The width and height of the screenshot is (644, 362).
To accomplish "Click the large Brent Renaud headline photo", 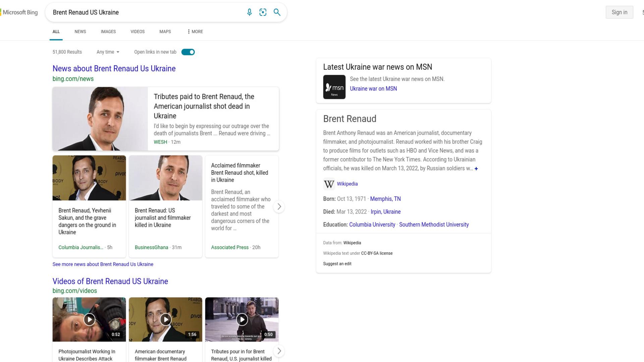I will [100, 119].
